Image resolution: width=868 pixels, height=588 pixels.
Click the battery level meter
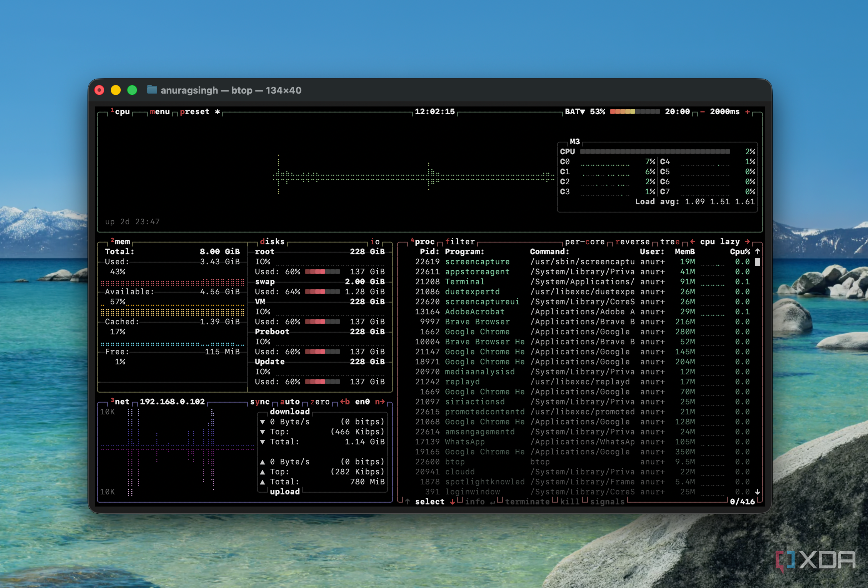point(634,112)
